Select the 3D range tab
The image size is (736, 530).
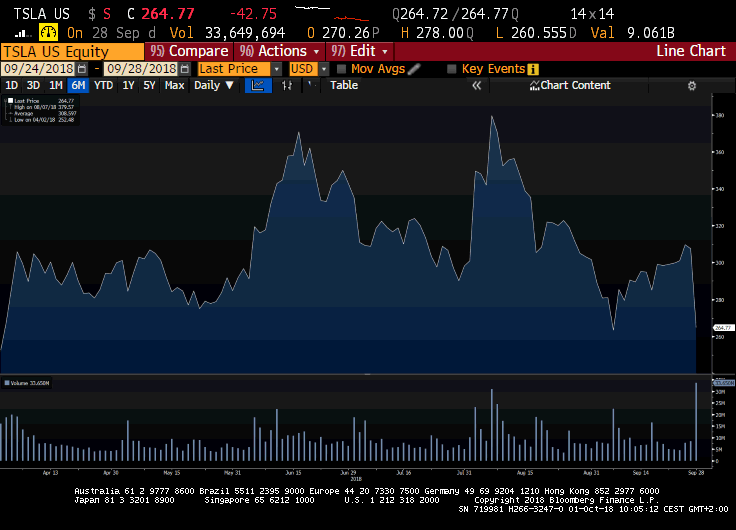(x=33, y=85)
